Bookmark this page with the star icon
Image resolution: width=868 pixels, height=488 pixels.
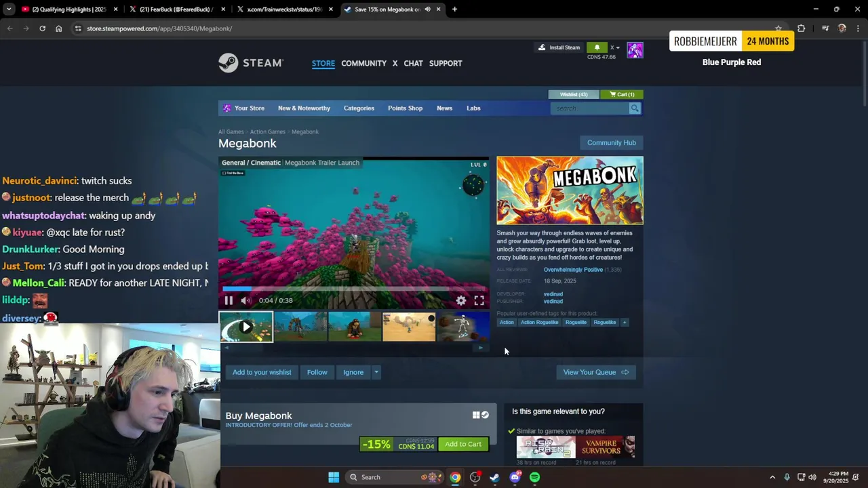778,28
